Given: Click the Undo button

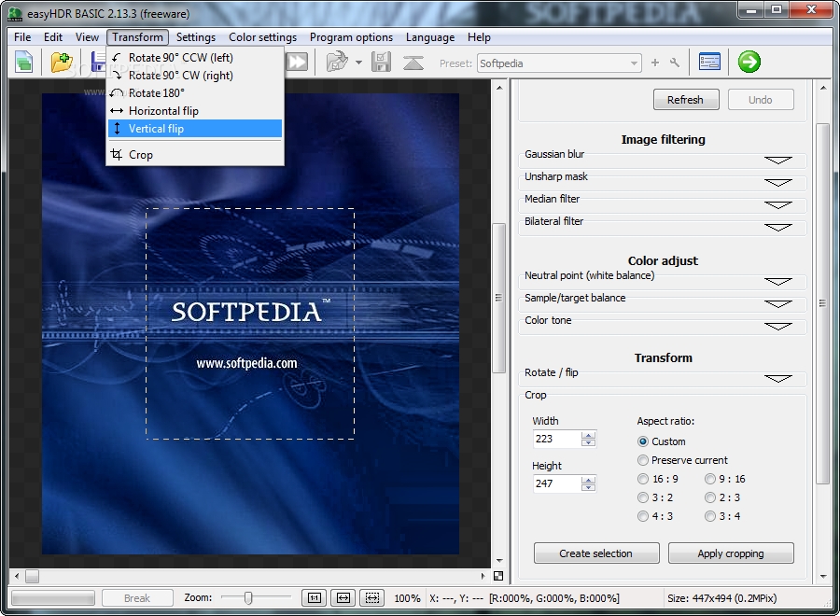Looking at the screenshot, I should tap(760, 100).
